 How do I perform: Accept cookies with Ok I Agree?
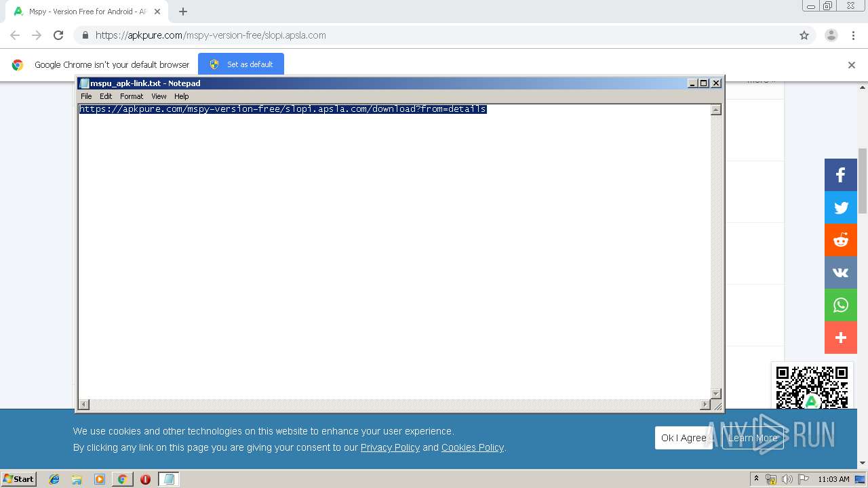pos(684,438)
